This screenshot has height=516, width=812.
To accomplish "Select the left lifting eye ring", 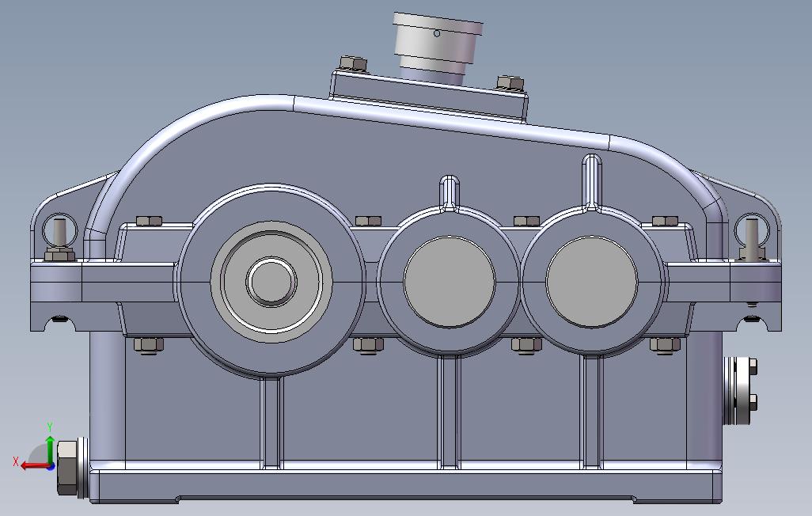I will point(59,230).
